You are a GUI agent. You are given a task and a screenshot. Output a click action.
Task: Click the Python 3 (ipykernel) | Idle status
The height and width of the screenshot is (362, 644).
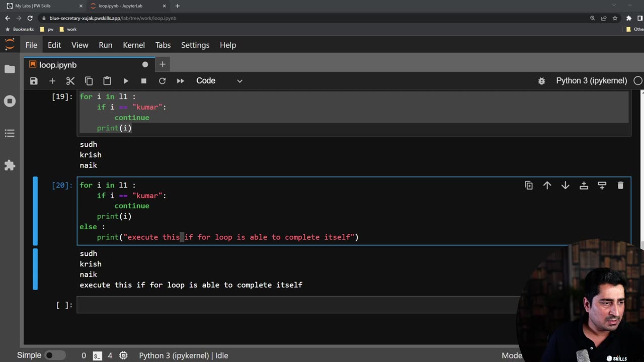184,355
